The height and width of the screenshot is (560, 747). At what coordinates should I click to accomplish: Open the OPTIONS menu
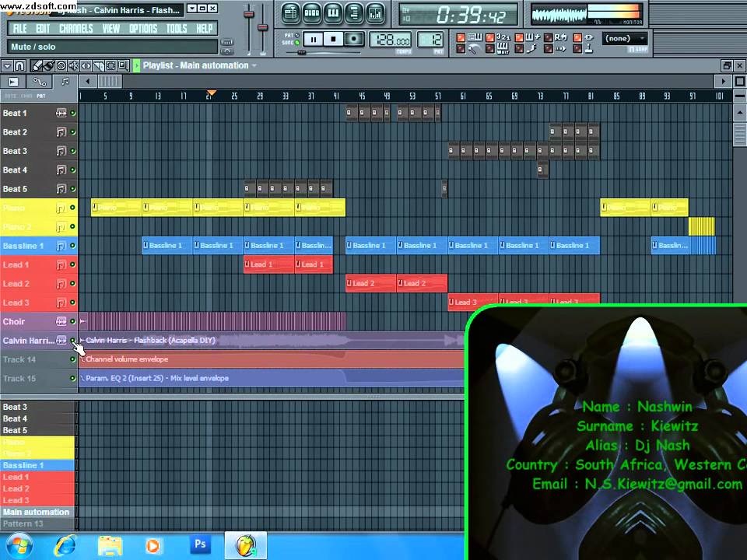coord(143,29)
